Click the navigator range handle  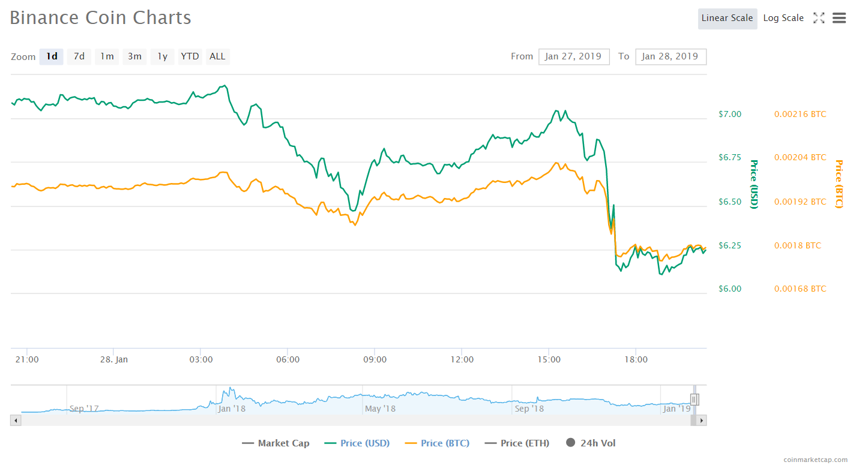[694, 400]
